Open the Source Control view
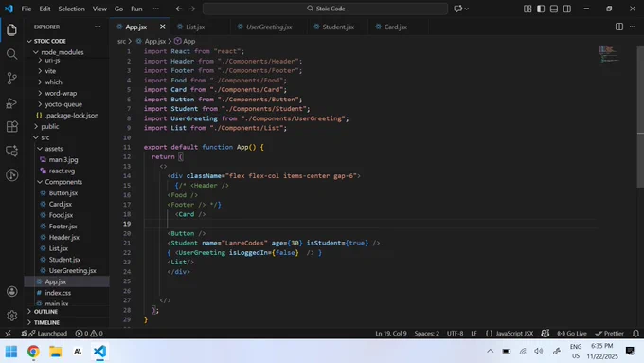Screen dimensions: 644x363 [x=11, y=78]
